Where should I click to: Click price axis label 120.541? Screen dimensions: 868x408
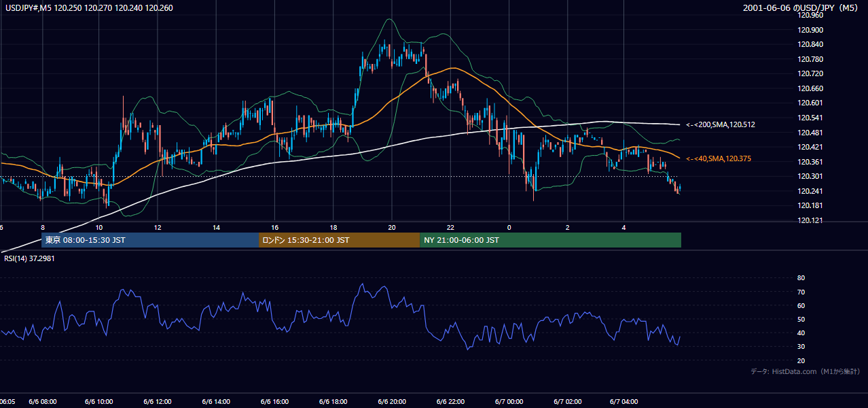(x=810, y=118)
